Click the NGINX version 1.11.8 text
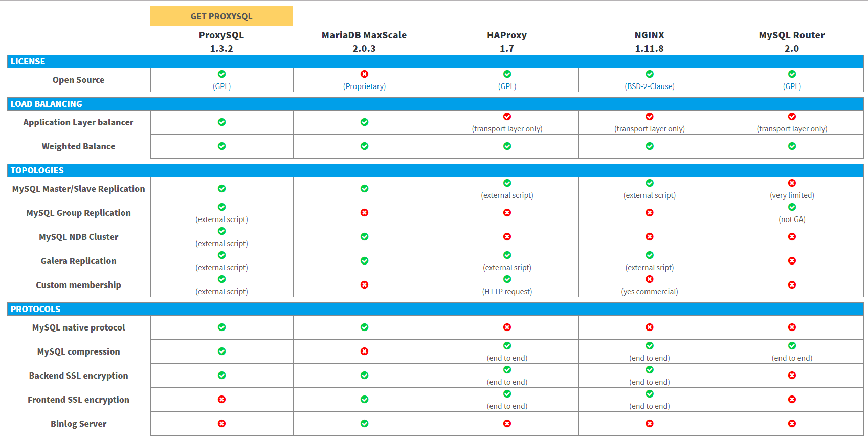The width and height of the screenshot is (868, 440). point(650,49)
